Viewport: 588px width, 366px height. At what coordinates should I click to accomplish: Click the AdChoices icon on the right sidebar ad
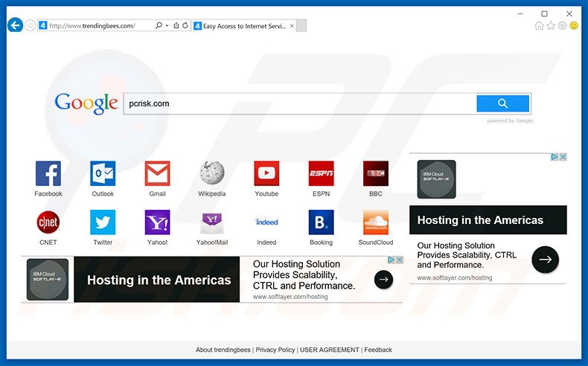[555, 157]
